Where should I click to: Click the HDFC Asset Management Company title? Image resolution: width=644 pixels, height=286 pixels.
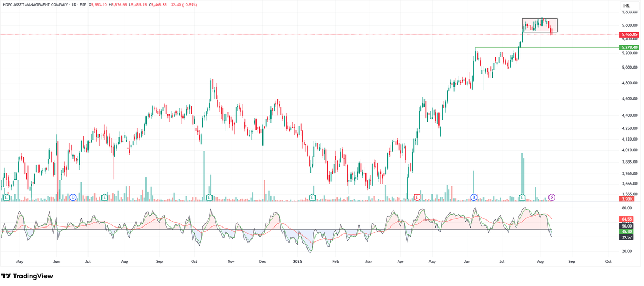[35, 5]
